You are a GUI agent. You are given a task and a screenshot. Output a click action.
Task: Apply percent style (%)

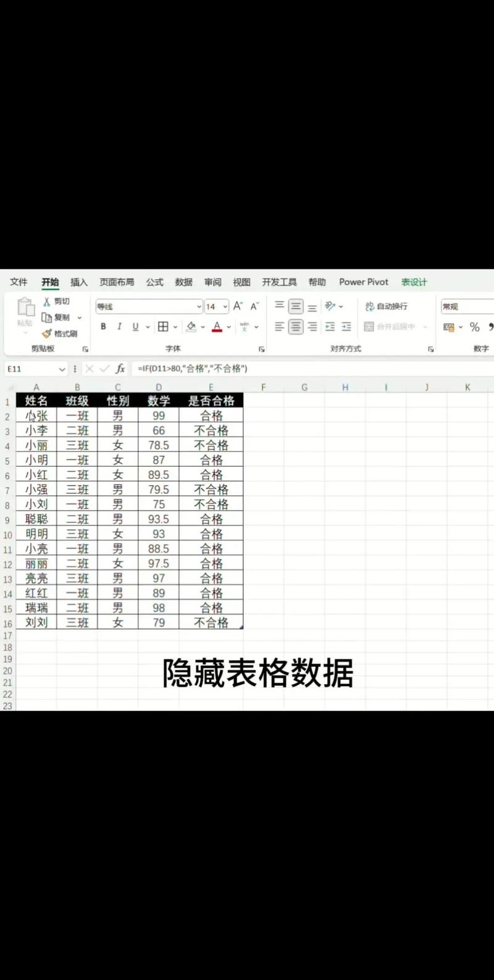point(474,327)
